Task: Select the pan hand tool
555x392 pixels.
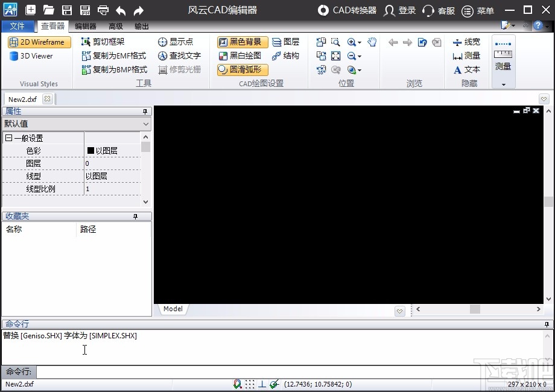Action: point(372,42)
